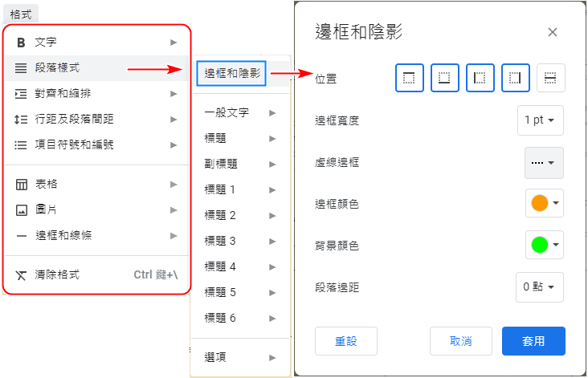Screen dimensions: 588x378
Task: Choose 邊框和陰影 in the submenu
Action: 231,73
